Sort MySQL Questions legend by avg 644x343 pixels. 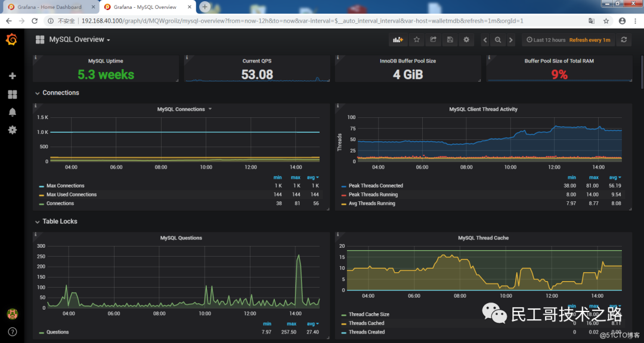point(313,324)
